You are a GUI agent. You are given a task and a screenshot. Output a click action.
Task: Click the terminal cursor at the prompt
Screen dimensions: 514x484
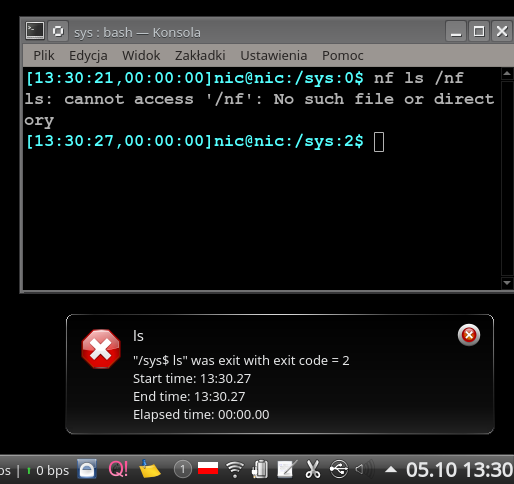coord(379,142)
